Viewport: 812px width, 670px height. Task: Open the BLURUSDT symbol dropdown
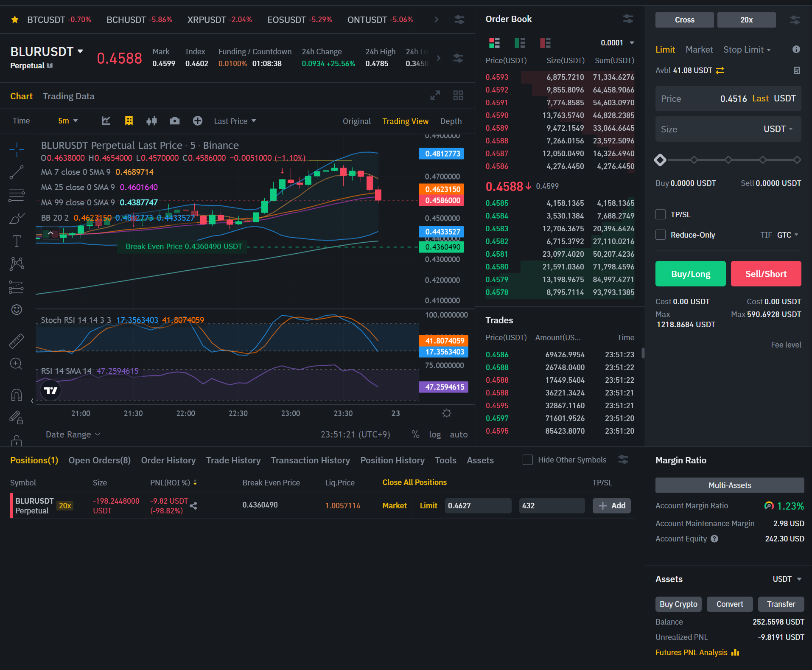pos(47,52)
